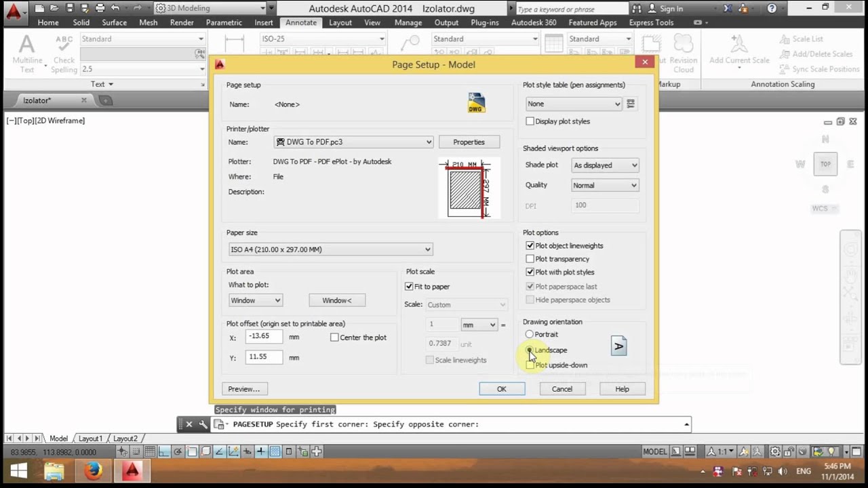868x488 pixels.
Task: Uncheck Plot object lineweights
Action: coord(530,245)
